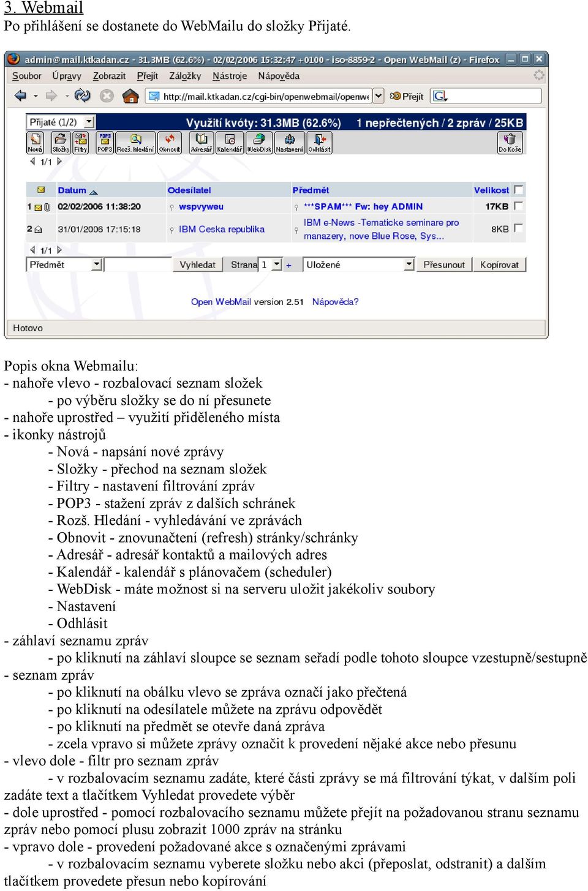
Task: Click the paperclip attachment icon on message 1
Action: (x=47, y=207)
